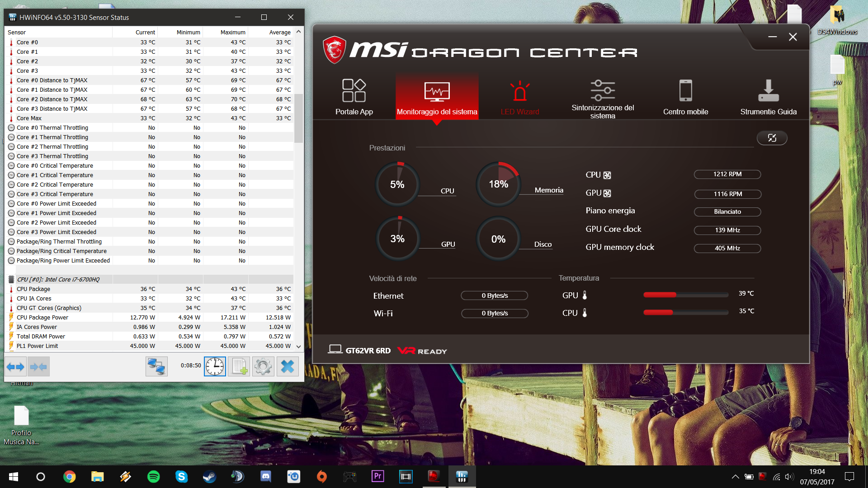Open Steam from the taskbar
The image size is (868, 488).
pyautogui.click(x=209, y=476)
